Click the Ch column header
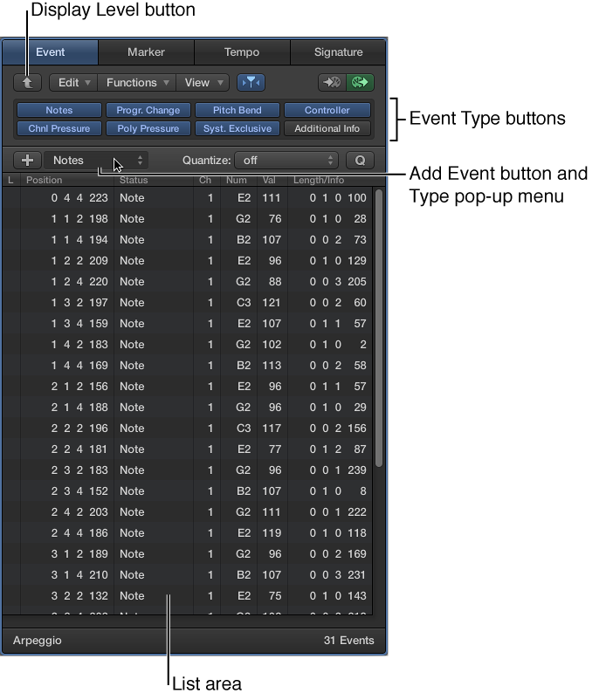 [207, 180]
